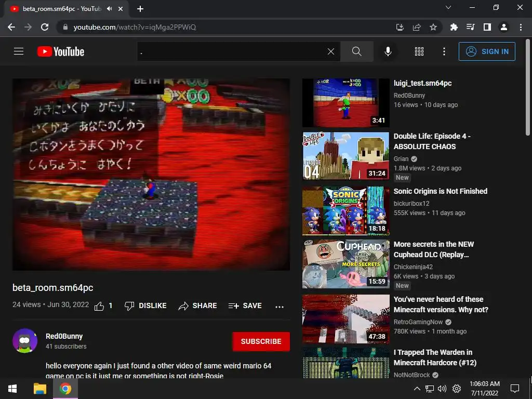Dislike the video beta_room.sm64pc
Image resolution: width=532 pixels, height=399 pixels.
pos(145,305)
